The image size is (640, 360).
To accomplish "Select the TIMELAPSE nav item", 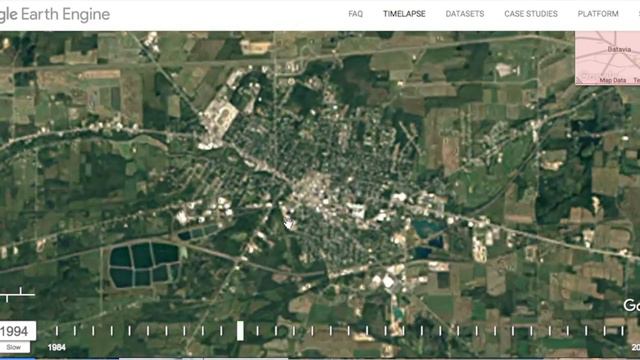I will click(404, 14).
